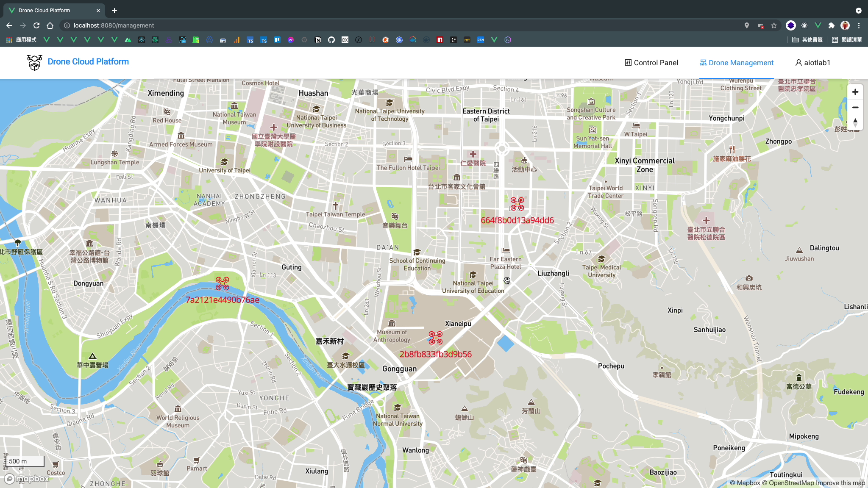
Task: Click drone marker 664f8b0d13a94dd6
Action: tap(517, 204)
